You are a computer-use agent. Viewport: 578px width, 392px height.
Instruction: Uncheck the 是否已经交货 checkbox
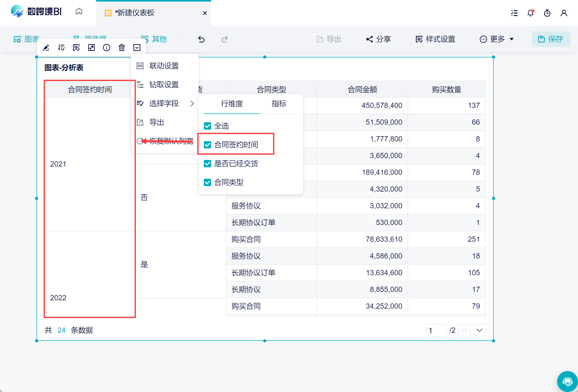point(207,164)
